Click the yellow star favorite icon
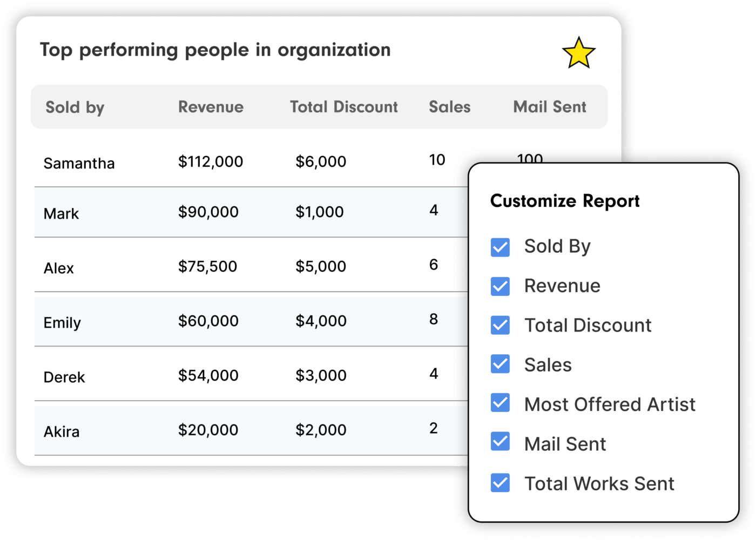756x554 pixels. (580, 52)
